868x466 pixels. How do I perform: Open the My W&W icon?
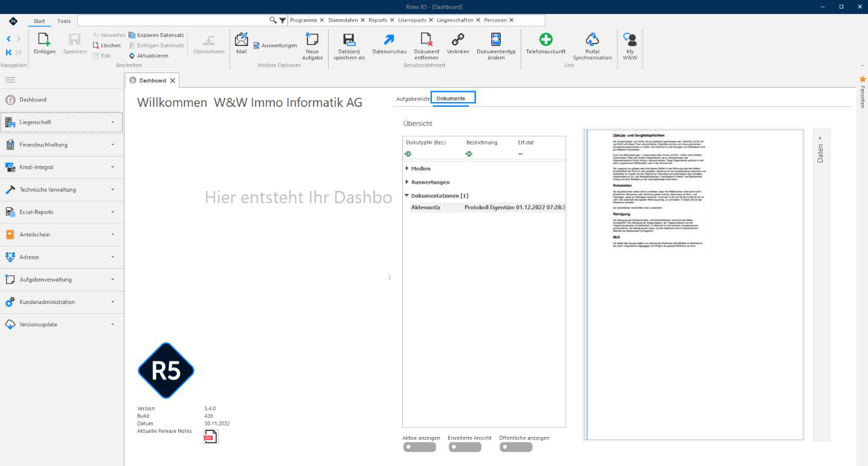629,39
